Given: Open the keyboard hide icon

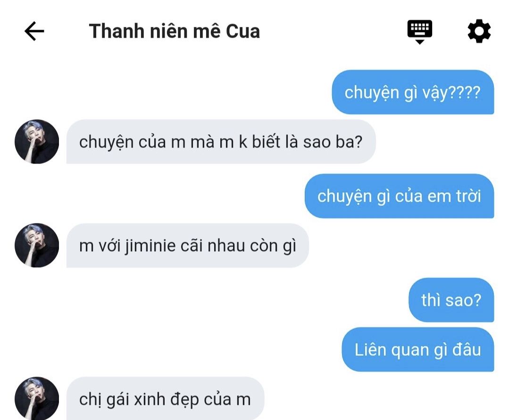Looking at the screenshot, I should point(420,32).
